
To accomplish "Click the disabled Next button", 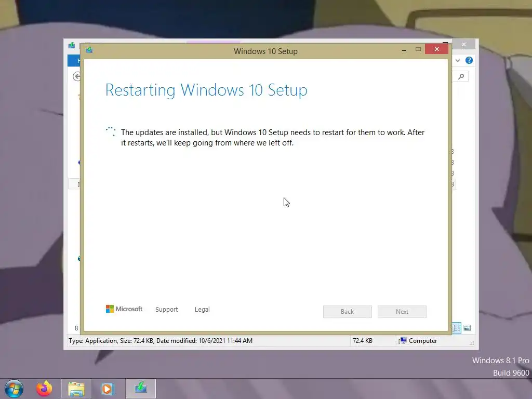I will tap(402, 312).
